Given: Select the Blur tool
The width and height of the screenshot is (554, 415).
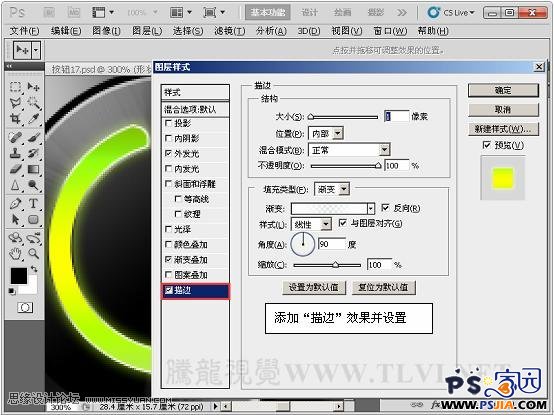Looking at the screenshot, I should [x=15, y=185].
